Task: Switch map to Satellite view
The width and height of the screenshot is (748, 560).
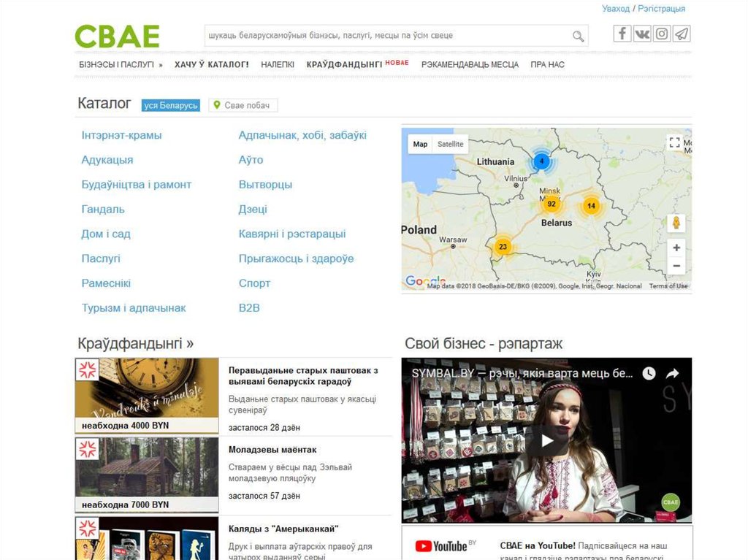Action: (450, 145)
